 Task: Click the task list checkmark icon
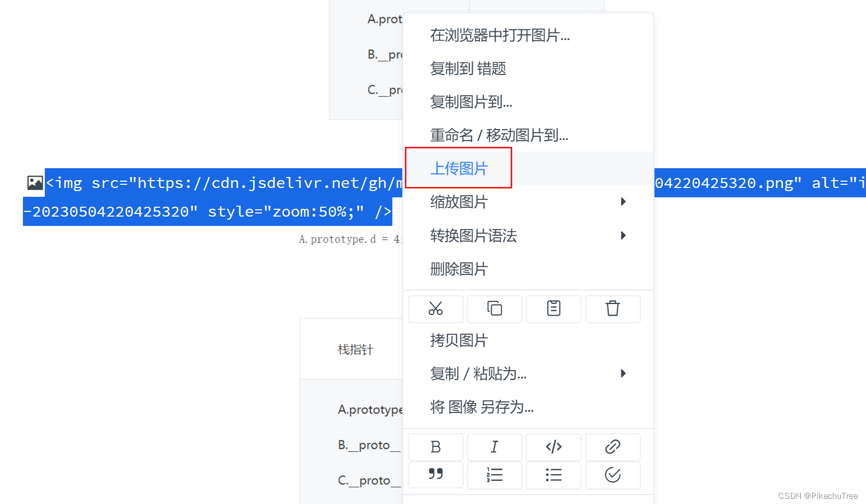612,475
